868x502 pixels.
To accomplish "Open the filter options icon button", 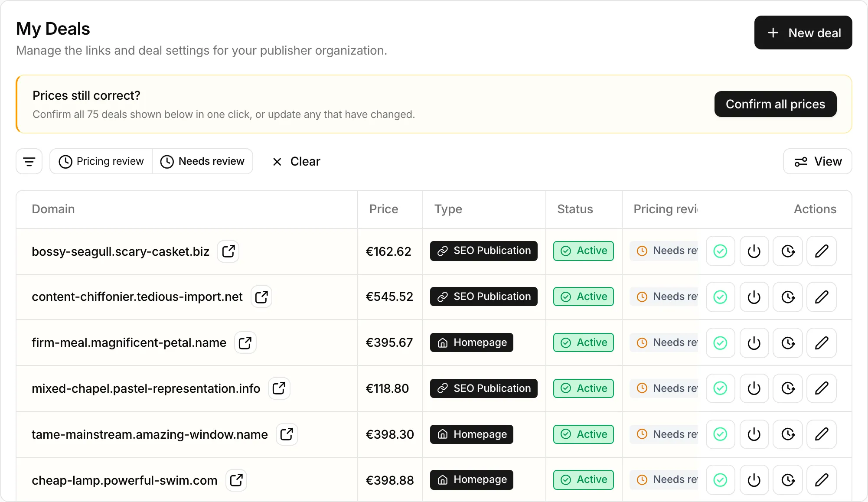I will pyautogui.click(x=29, y=162).
